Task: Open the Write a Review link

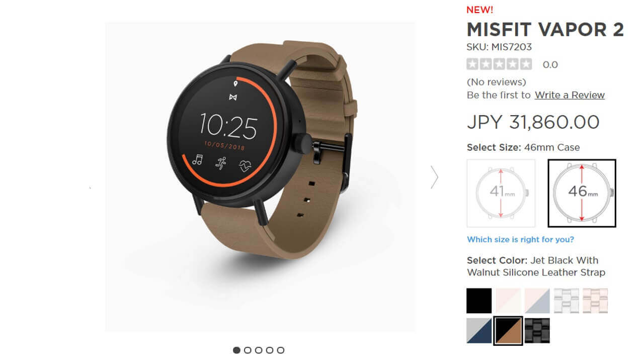Action: [570, 95]
